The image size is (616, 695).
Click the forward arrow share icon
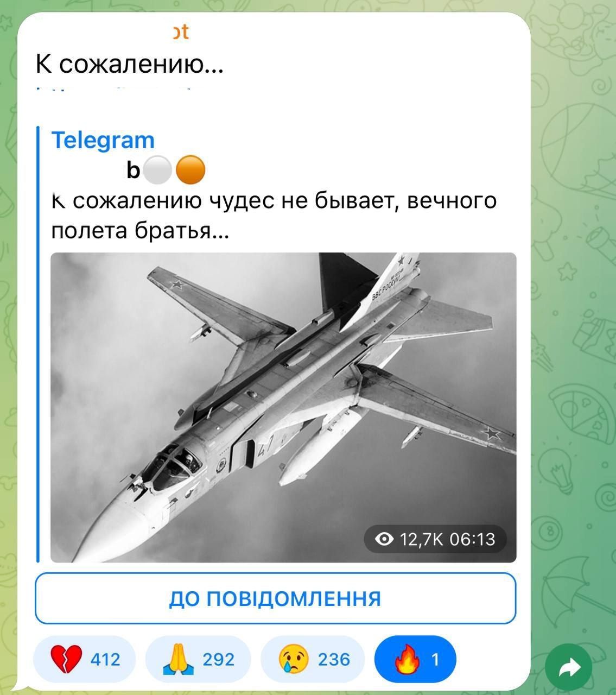(x=569, y=667)
